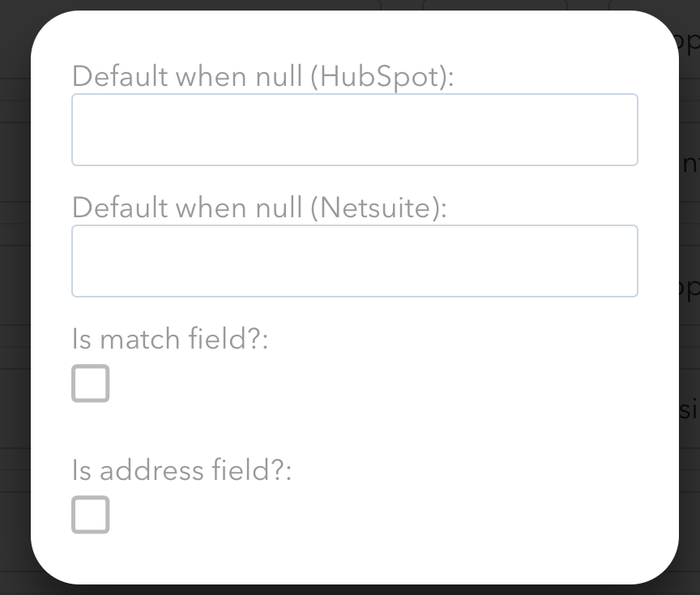Click the "Default when null (HubSpot):" label
The image size is (700, 595).
[x=263, y=77]
